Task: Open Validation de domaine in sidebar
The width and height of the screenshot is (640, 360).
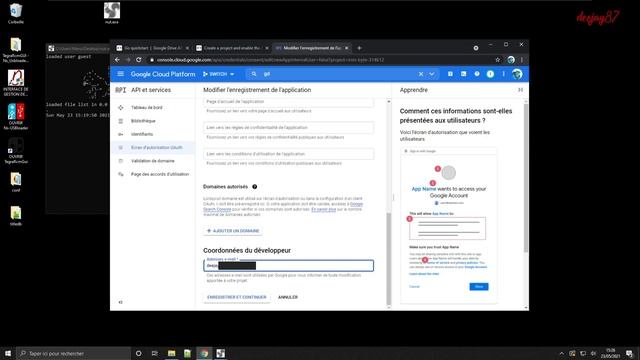Action: point(153,161)
